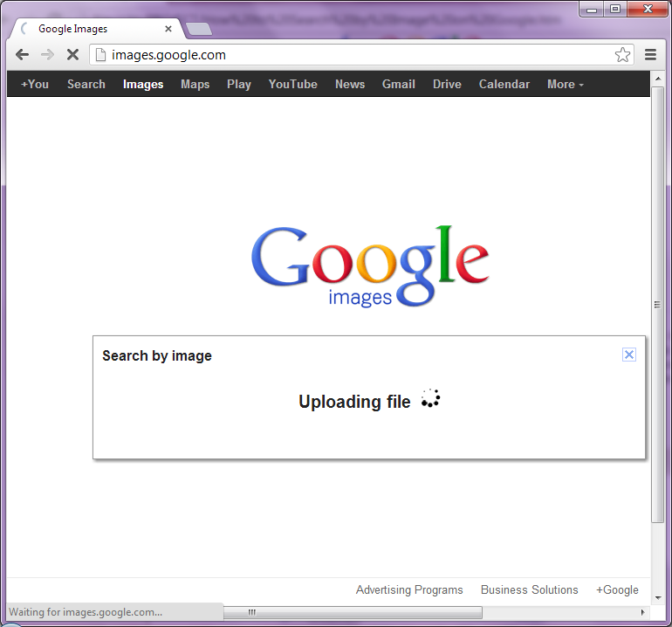672x627 pixels.
Task: Open Calendar from the Google bar
Action: click(x=504, y=84)
